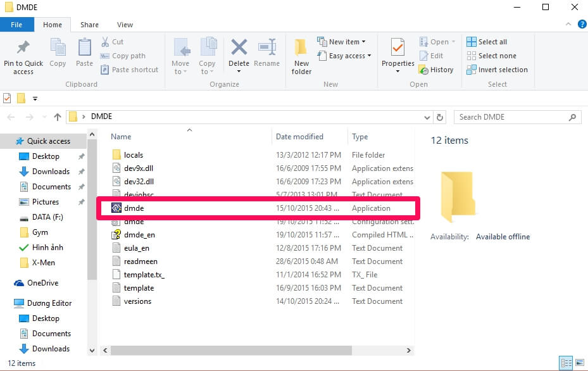Select the dmde Application file
This screenshot has height=371, width=588.
point(258,208)
